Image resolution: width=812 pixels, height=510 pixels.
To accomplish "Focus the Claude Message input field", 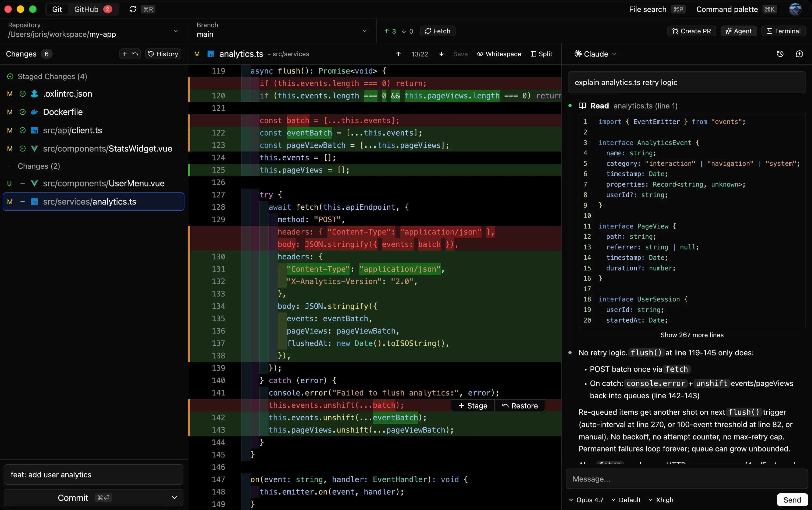I will (687, 479).
